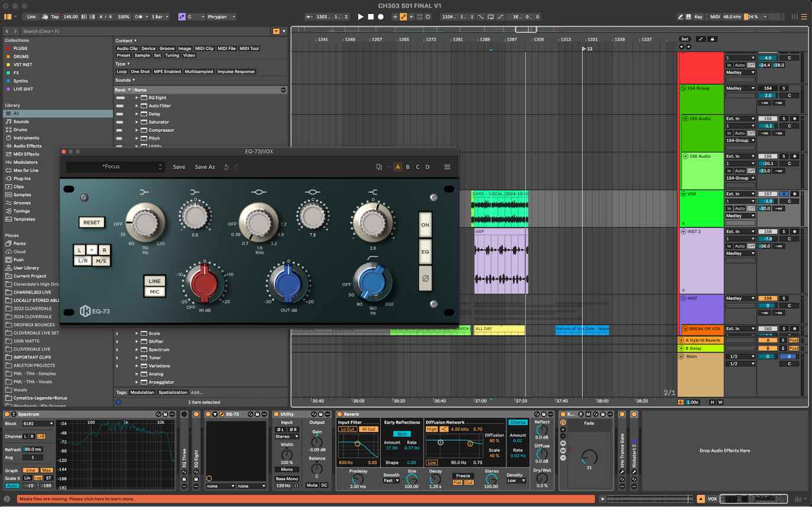The width and height of the screenshot is (812, 507).
Task: Switch to snapshot B in the EQ-73 plugin
Action: pos(408,167)
